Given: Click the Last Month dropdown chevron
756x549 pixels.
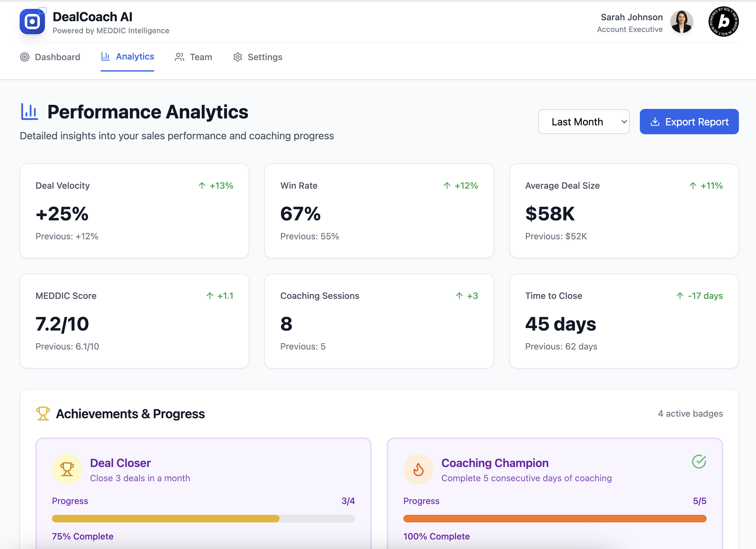Looking at the screenshot, I should (624, 122).
